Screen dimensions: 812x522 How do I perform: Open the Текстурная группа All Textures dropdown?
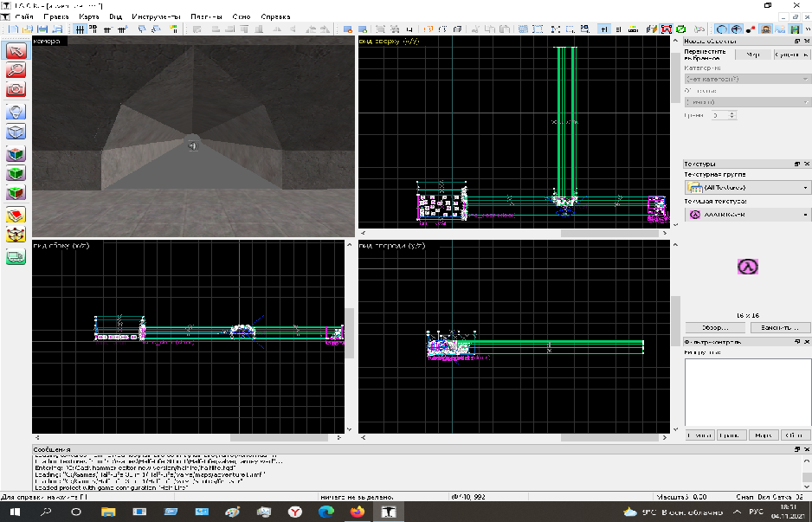pyautogui.click(x=747, y=188)
